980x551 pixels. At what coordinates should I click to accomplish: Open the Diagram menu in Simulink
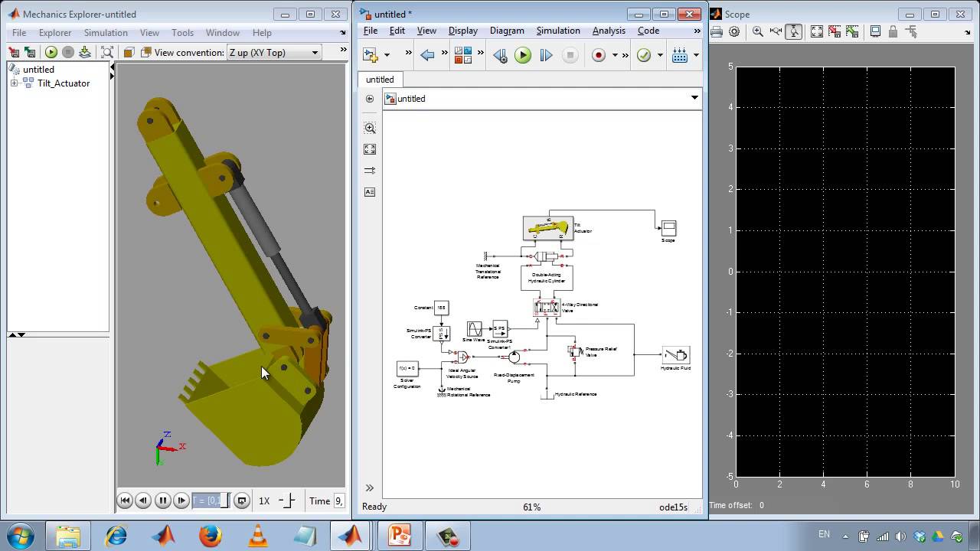[507, 31]
